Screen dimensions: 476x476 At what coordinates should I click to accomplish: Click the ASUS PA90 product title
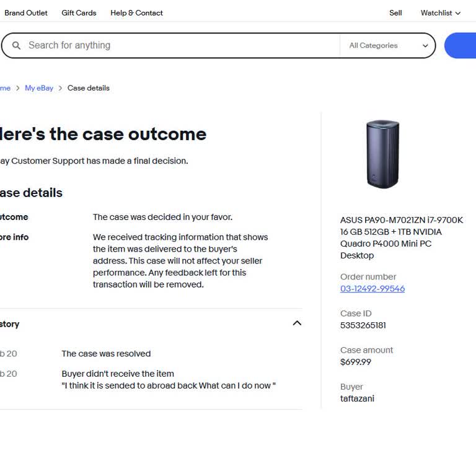pyautogui.click(x=401, y=237)
